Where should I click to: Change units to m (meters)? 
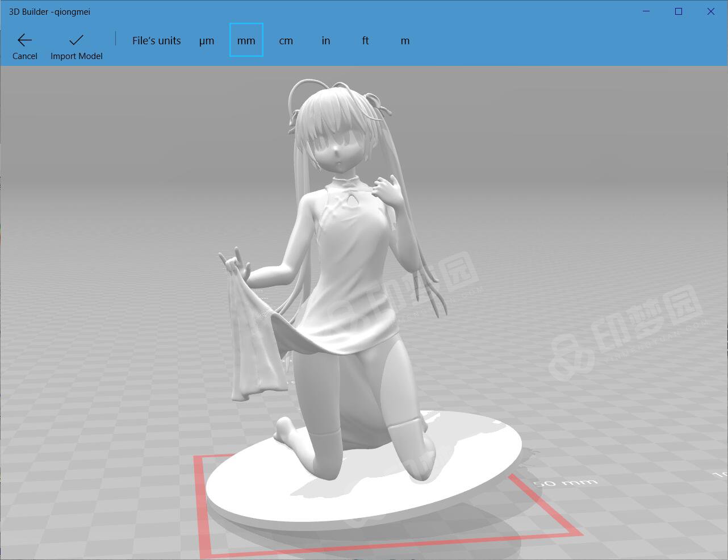[x=405, y=41]
